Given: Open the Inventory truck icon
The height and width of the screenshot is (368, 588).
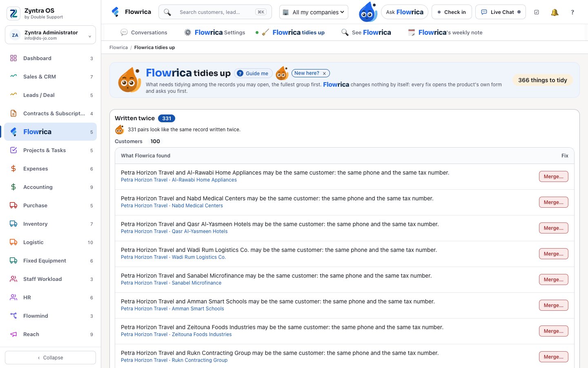Looking at the screenshot, I should [13, 224].
